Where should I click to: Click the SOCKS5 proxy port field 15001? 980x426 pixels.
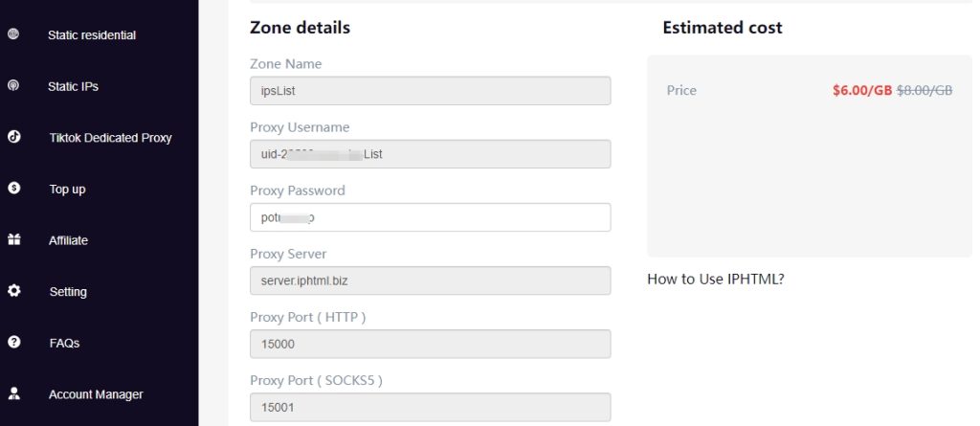pos(430,407)
